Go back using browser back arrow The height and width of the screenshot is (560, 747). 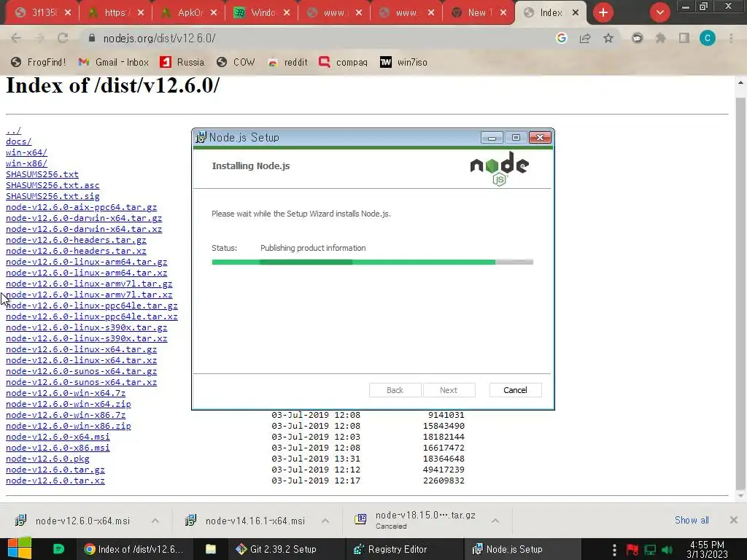point(16,38)
